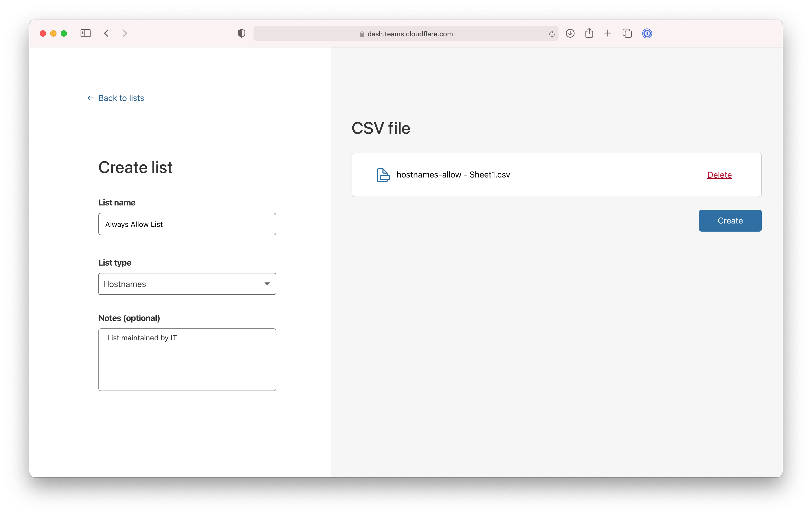Open the Share menu icon
The image size is (812, 516).
(x=589, y=33)
